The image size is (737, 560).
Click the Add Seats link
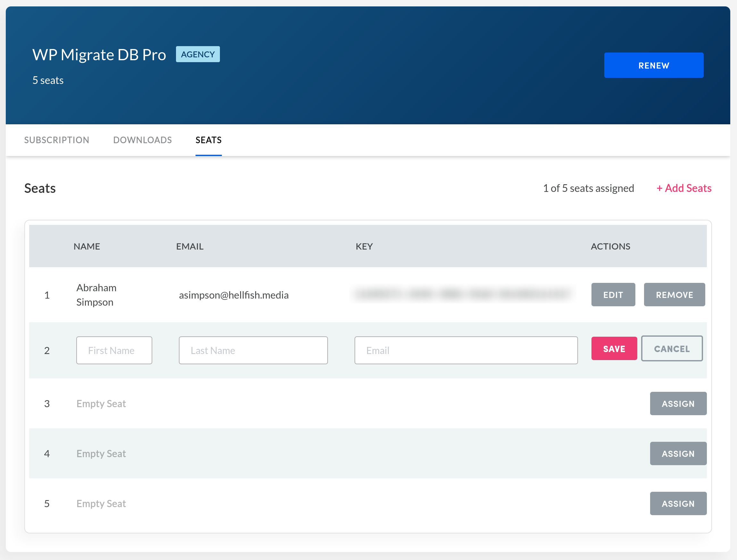click(x=685, y=188)
